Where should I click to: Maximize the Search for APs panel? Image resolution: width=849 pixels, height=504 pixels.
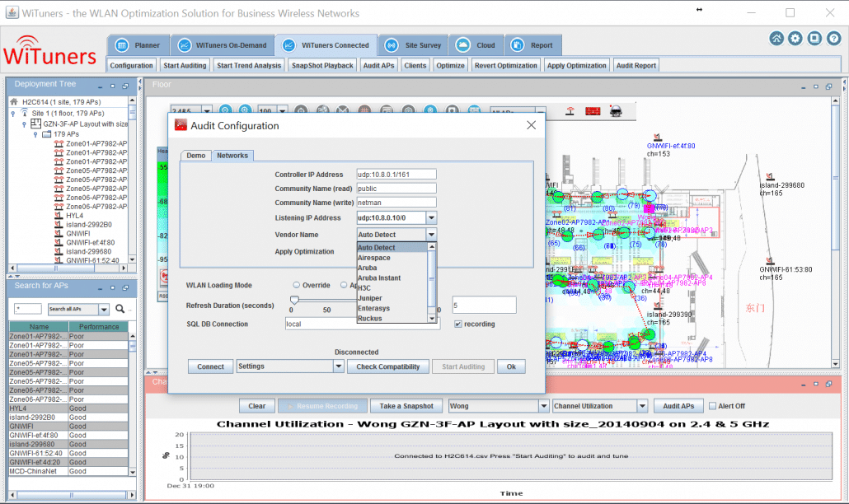[x=113, y=287]
